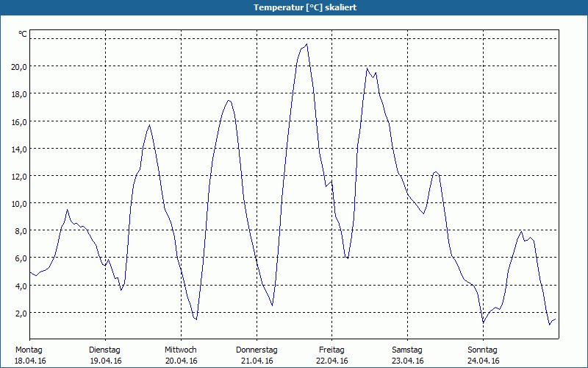
Task: Click the 2,0 axis value
Action: point(21,314)
